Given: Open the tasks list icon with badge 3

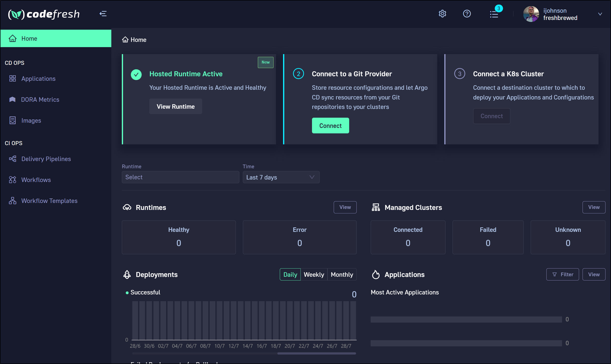Looking at the screenshot, I should [494, 14].
